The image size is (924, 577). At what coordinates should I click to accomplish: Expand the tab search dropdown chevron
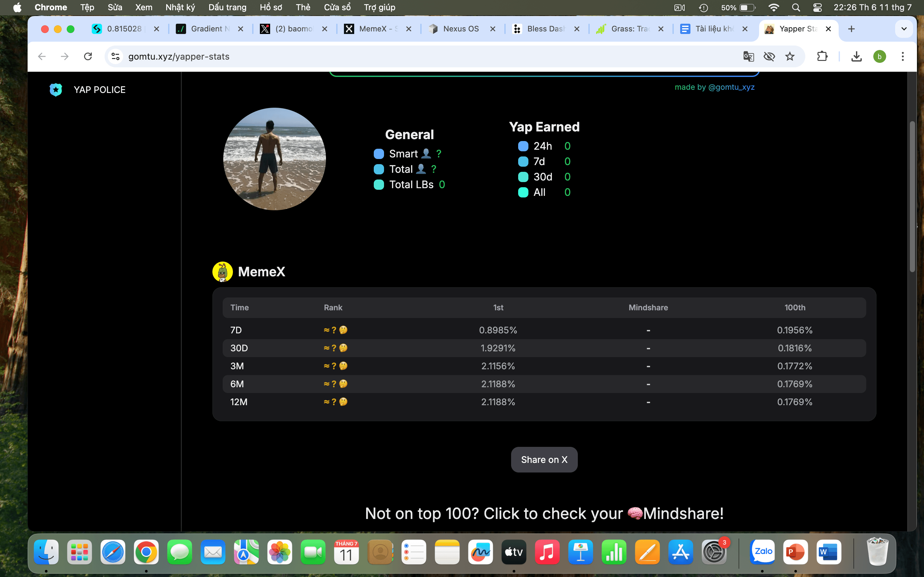point(904,29)
